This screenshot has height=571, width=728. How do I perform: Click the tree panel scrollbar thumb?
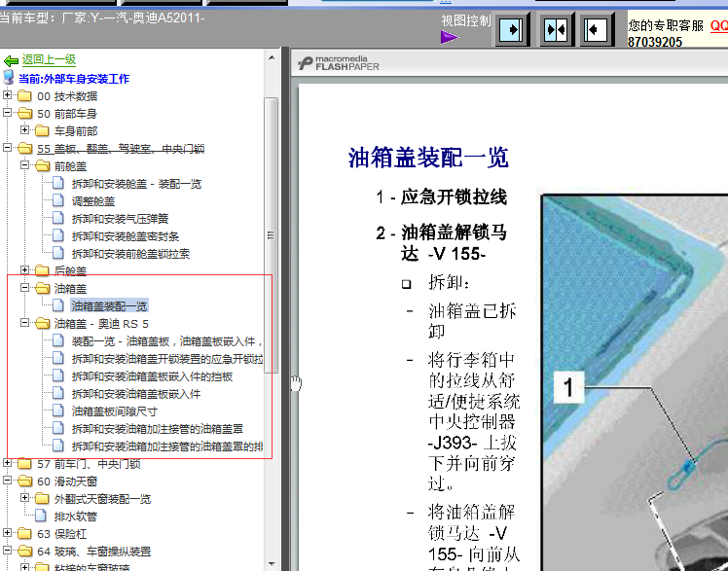[272, 235]
